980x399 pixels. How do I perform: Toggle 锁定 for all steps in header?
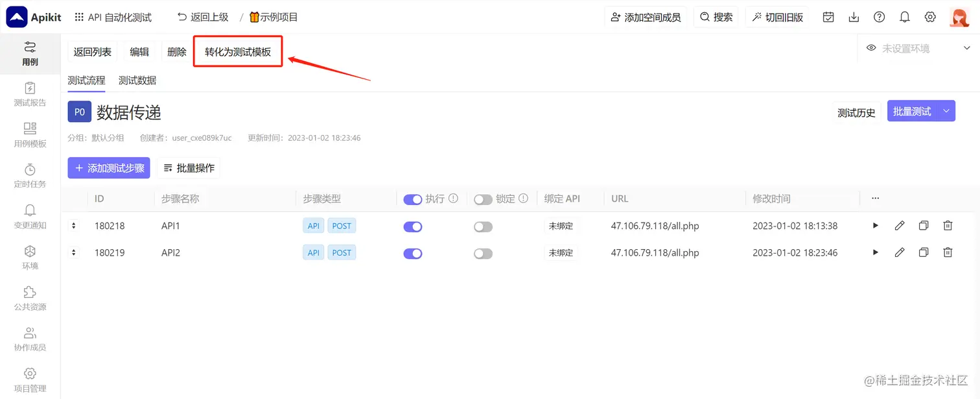483,199
